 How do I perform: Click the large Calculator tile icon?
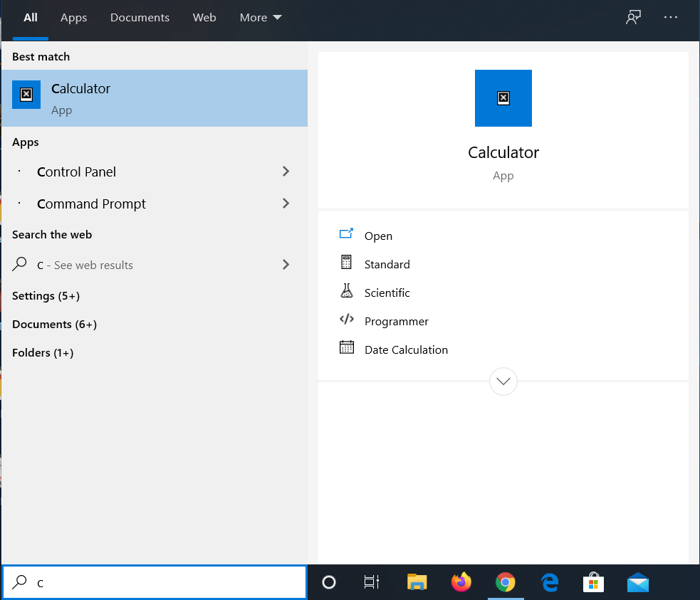point(503,98)
